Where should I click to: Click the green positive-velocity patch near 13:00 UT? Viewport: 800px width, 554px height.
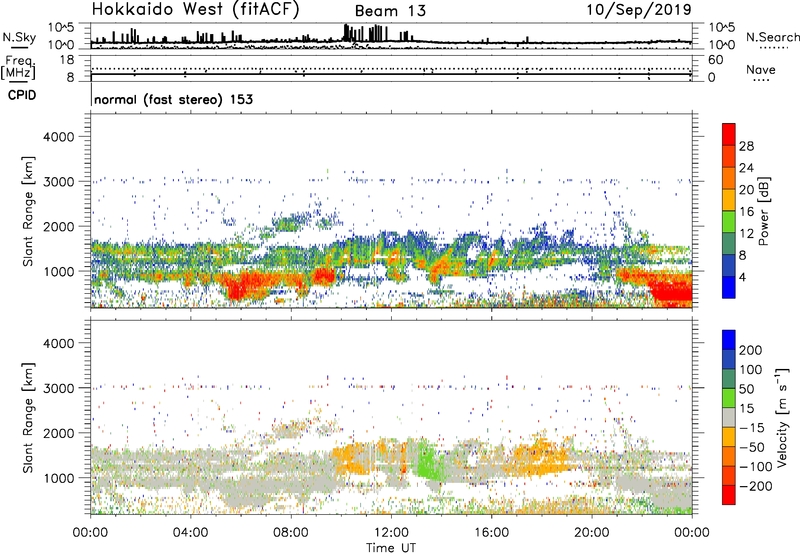428,462
